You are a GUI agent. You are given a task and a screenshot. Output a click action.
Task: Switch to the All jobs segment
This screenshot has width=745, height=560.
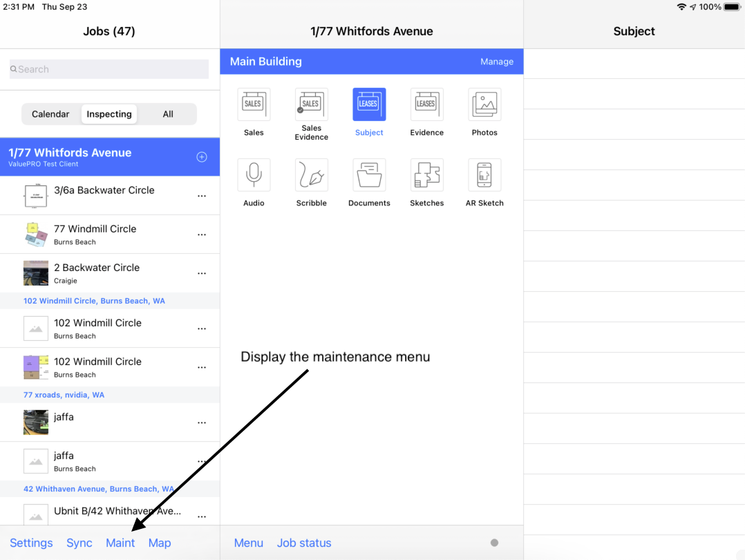click(168, 114)
